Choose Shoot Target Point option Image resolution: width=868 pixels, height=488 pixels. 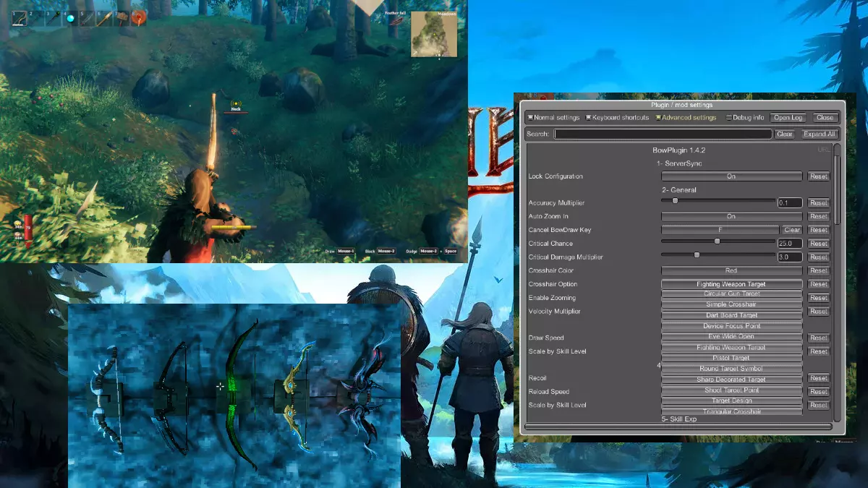[x=731, y=390]
